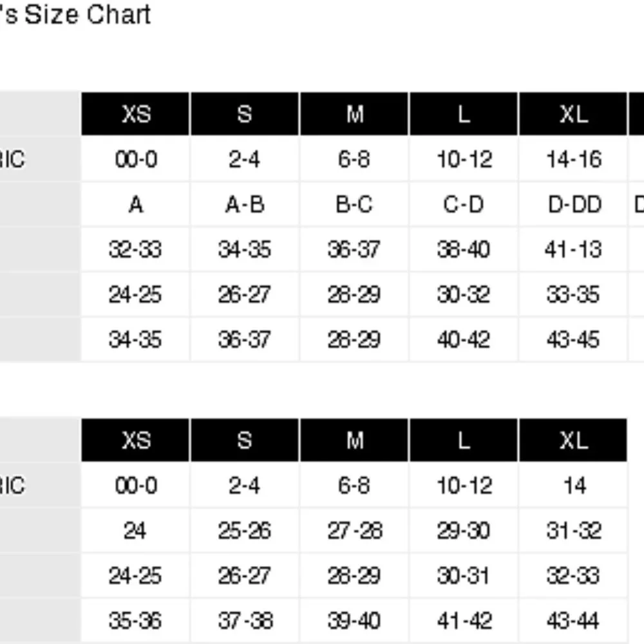This screenshot has width=644, height=644.
Task: Select the 30-31 measurement cell
Action: [464, 576]
